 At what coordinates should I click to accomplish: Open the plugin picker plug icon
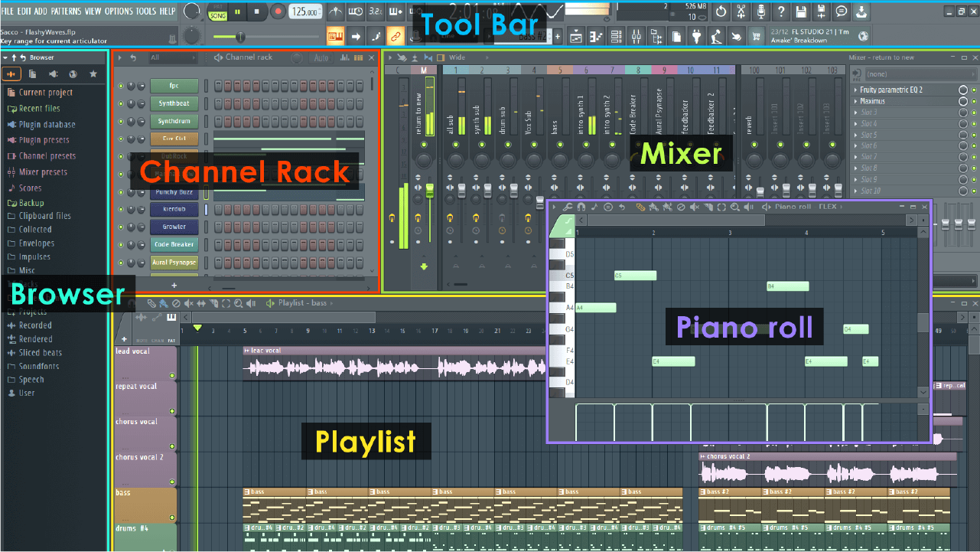(696, 37)
